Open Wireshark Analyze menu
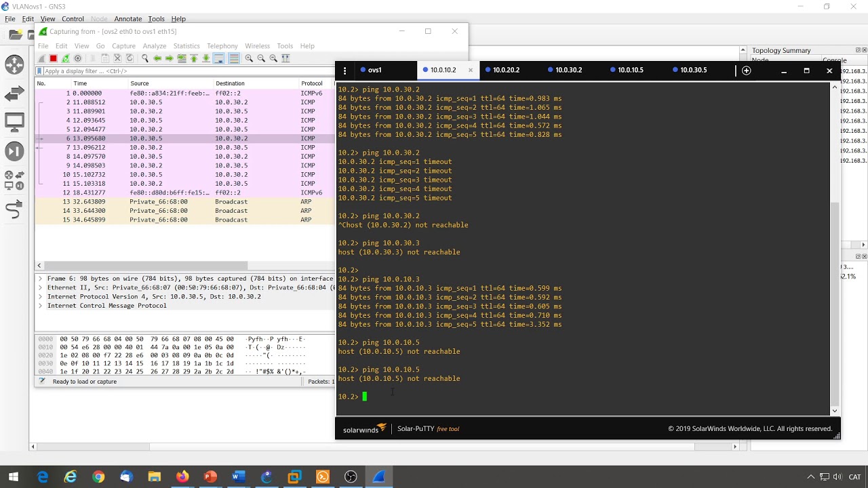Screen dimensions: 868x488 pyautogui.click(x=155, y=46)
